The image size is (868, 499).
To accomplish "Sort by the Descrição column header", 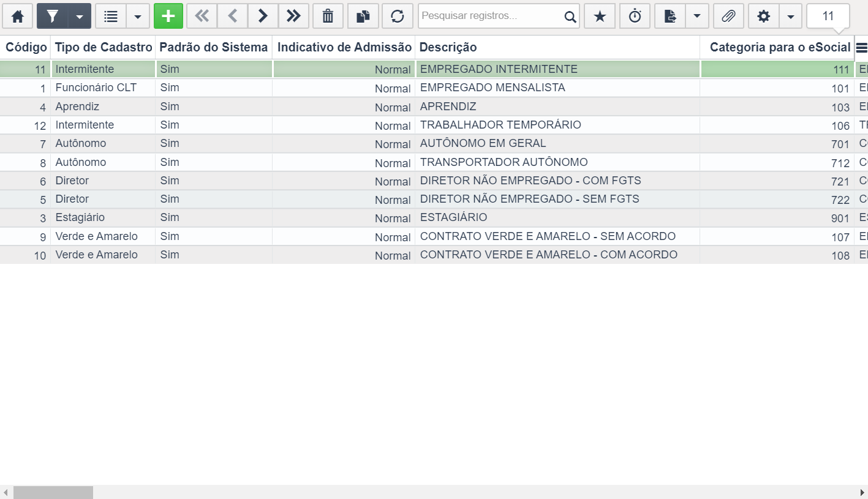I will [x=557, y=47].
